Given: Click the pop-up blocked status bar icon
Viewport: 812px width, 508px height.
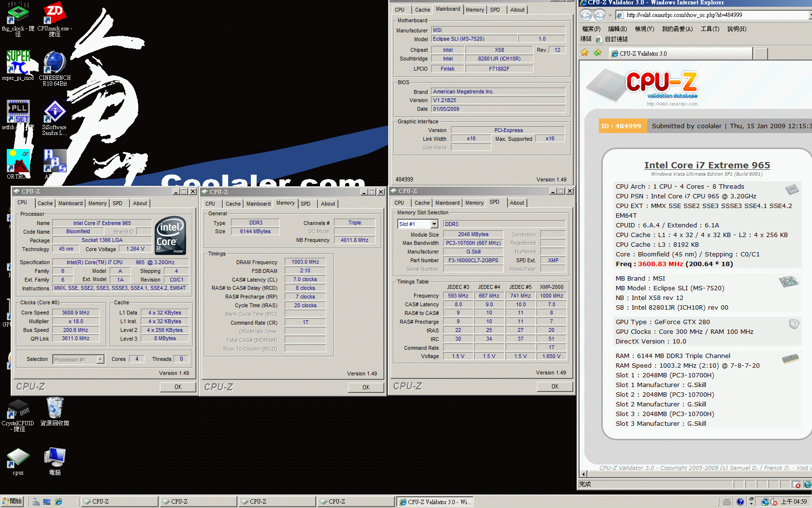Looking at the screenshot, I should (x=797, y=484).
